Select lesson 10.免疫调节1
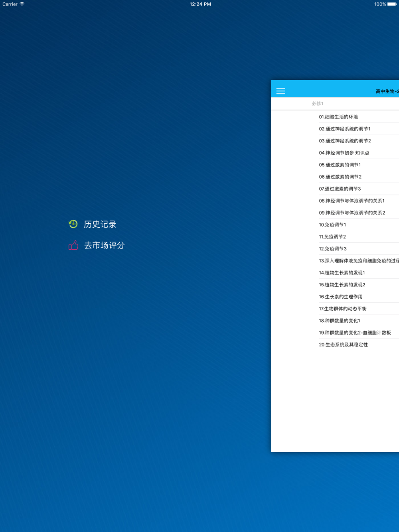Image resolution: width=399 pixels, height=532 pixels. (x=332, y=225)
